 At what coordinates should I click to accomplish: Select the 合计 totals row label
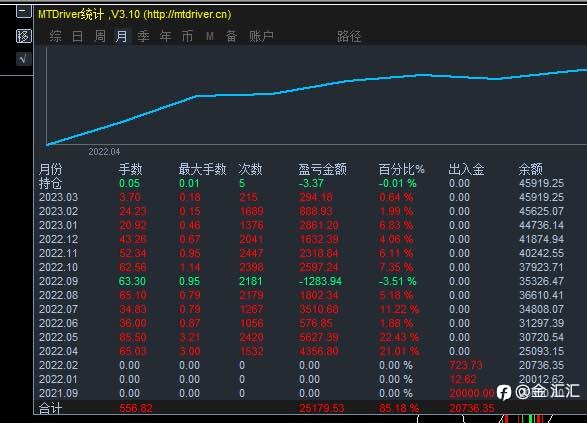pyautogui.click(x=50, y=408)
